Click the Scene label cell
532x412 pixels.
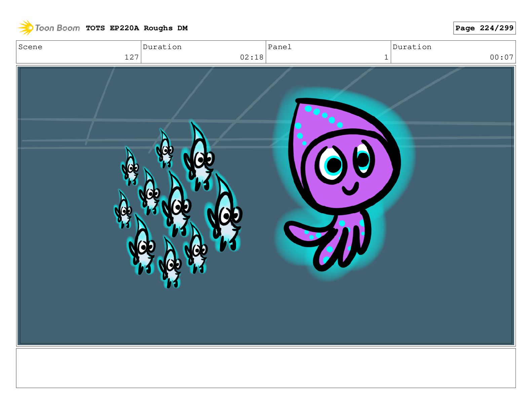[79, 52]
